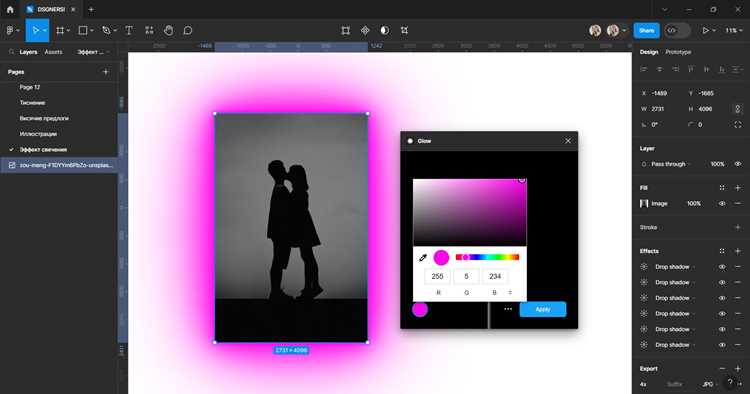750x394 pixels.
Task: Select the zou-meng image layer
Action: pos(59,165)
